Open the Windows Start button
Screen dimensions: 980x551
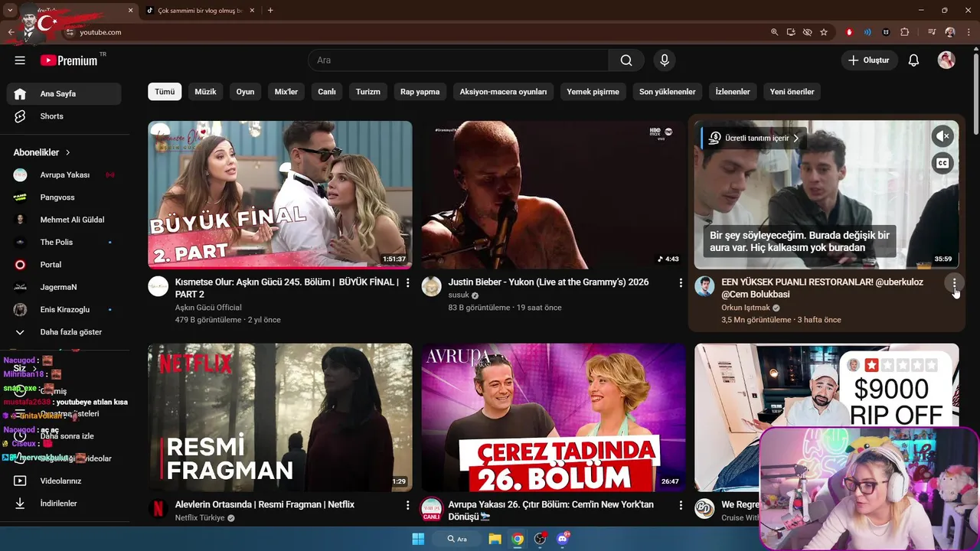[418, 539]
